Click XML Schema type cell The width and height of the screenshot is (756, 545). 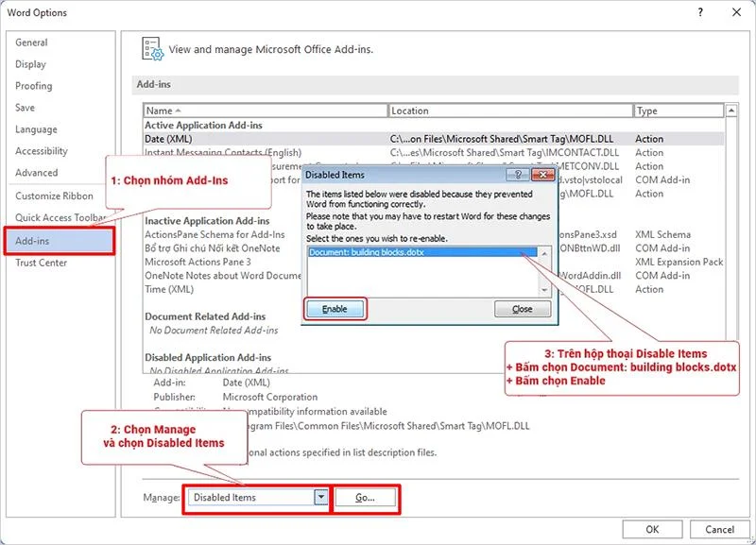663,234
